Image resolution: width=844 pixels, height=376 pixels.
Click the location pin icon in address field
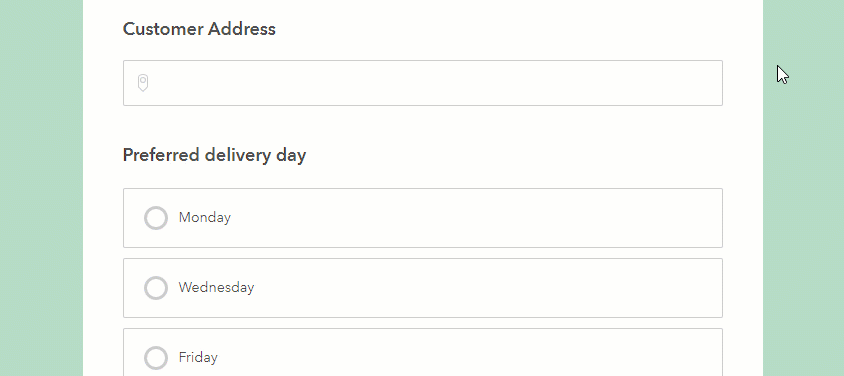pyautogui.click(x=143, y=83)
